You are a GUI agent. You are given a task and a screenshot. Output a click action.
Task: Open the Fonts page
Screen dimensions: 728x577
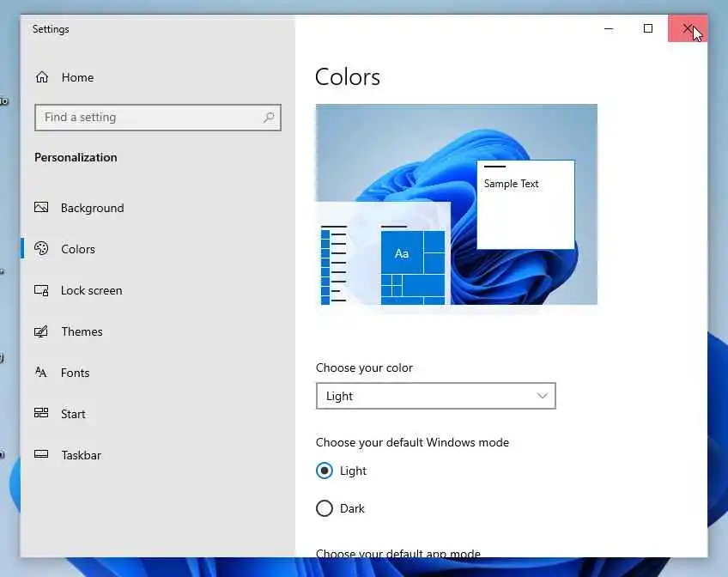[76, 373]
